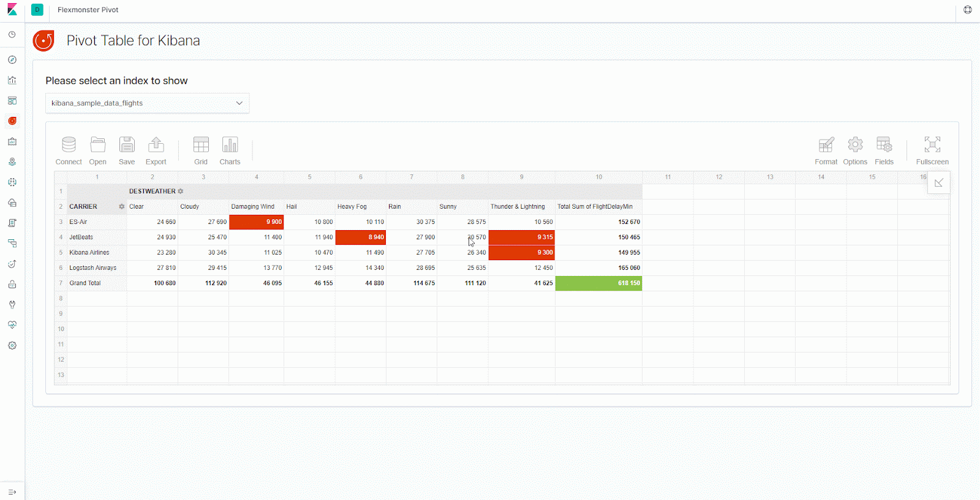Click Connect in pivot toolbar
980x500 pixels.
coord(69,151)
